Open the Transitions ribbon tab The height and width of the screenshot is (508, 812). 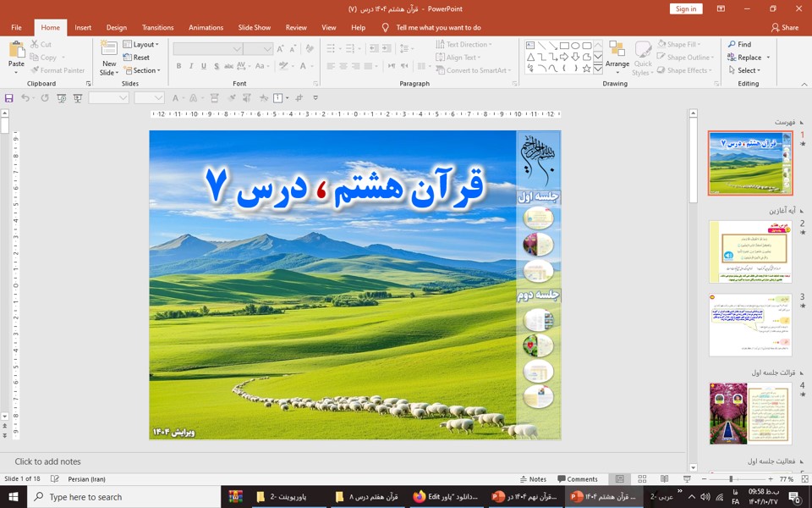tap(157, 27)
